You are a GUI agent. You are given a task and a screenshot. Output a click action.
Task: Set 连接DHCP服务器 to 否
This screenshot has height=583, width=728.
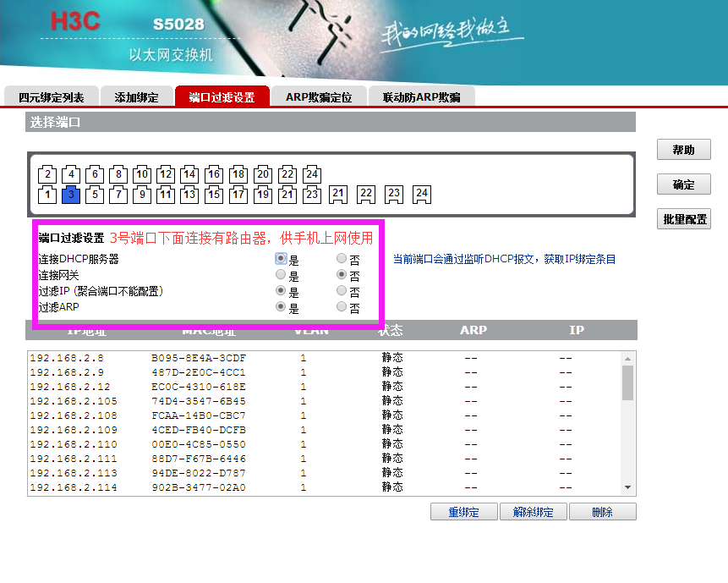click(342, 258)
